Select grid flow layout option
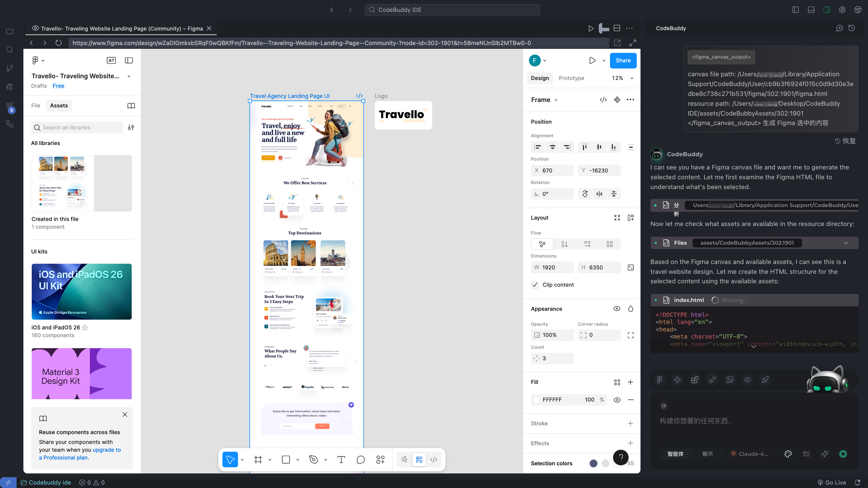This screenshot has width=868, height=488. 610,244
